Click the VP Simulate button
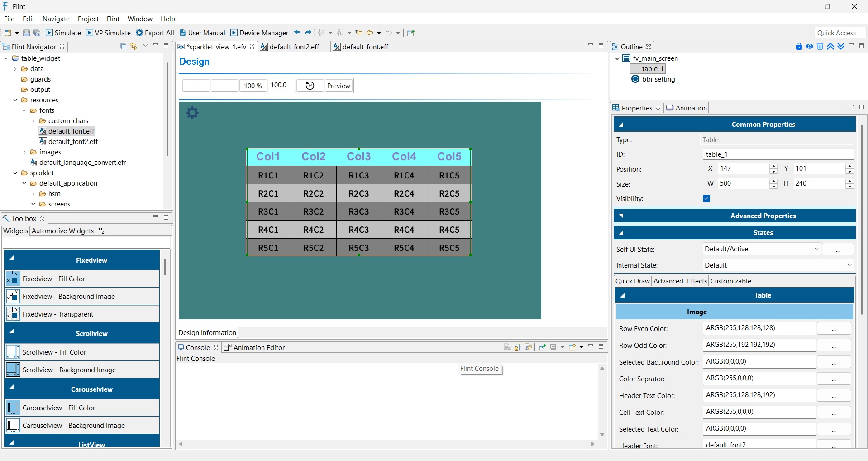Screen dimensions: 868x461 pyautogui.click(x=109, y=33)
